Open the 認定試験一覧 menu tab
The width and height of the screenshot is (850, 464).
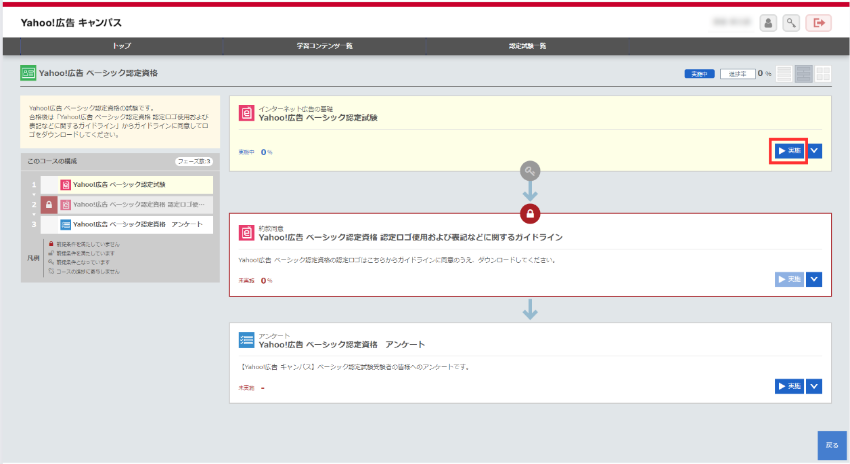coord(527,46)
